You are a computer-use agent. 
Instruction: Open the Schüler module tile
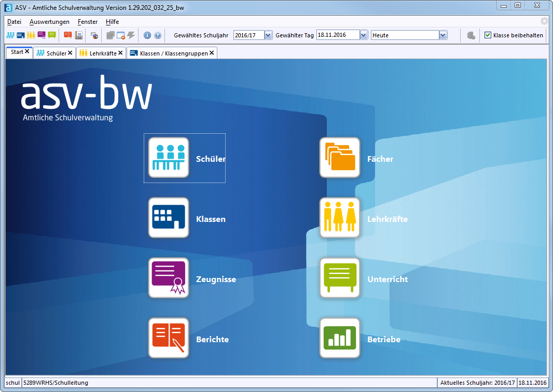169,158
